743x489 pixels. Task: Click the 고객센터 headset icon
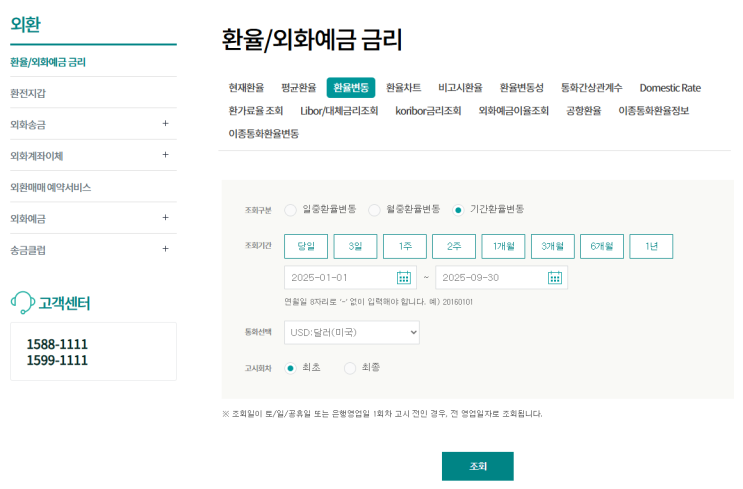click(23, 302)
